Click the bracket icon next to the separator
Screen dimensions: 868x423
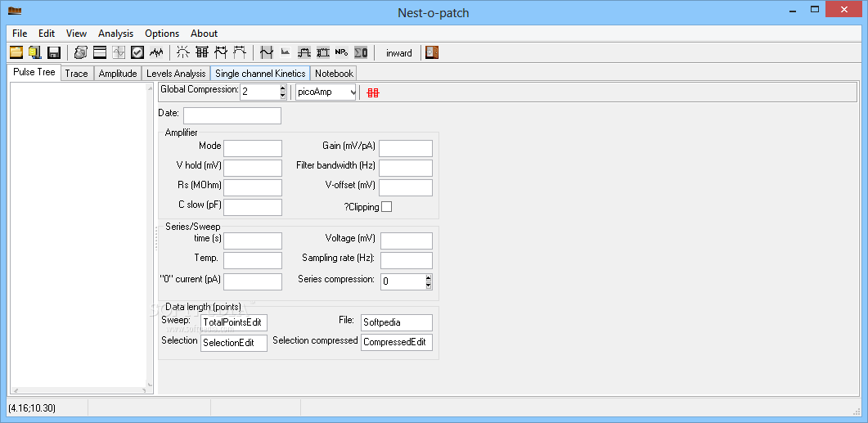(x=240, y=52)
